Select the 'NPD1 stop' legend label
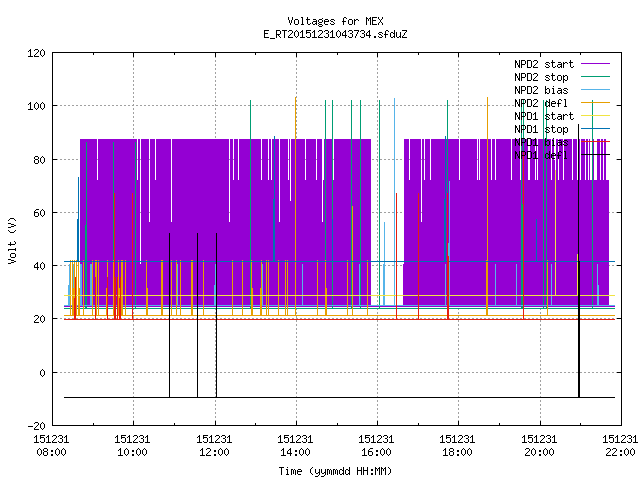640x480 pixels. click(x=541, y=129)
